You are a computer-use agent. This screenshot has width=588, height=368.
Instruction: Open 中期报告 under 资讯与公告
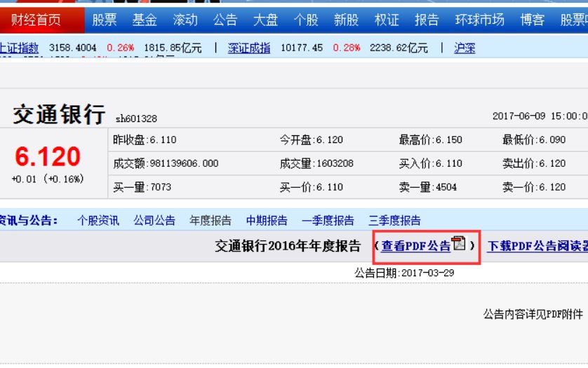pyautogui.click(x=267, y=220)
